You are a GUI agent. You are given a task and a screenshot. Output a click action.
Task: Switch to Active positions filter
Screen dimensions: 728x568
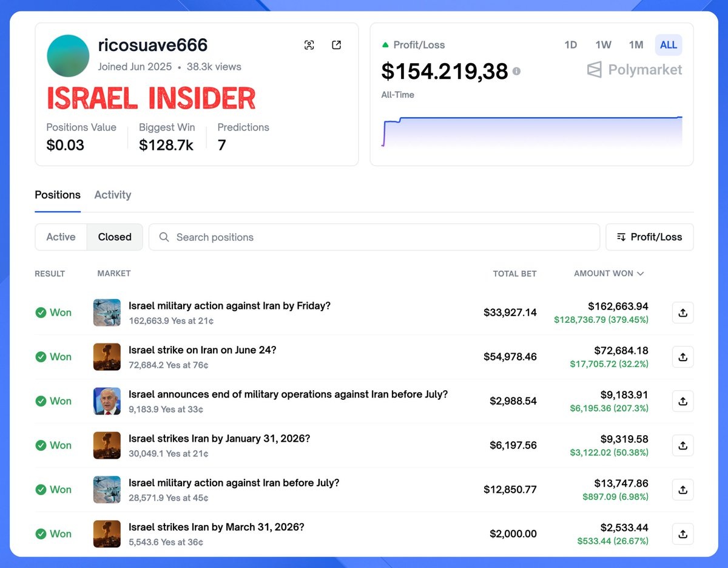click(x=61, y=237)
